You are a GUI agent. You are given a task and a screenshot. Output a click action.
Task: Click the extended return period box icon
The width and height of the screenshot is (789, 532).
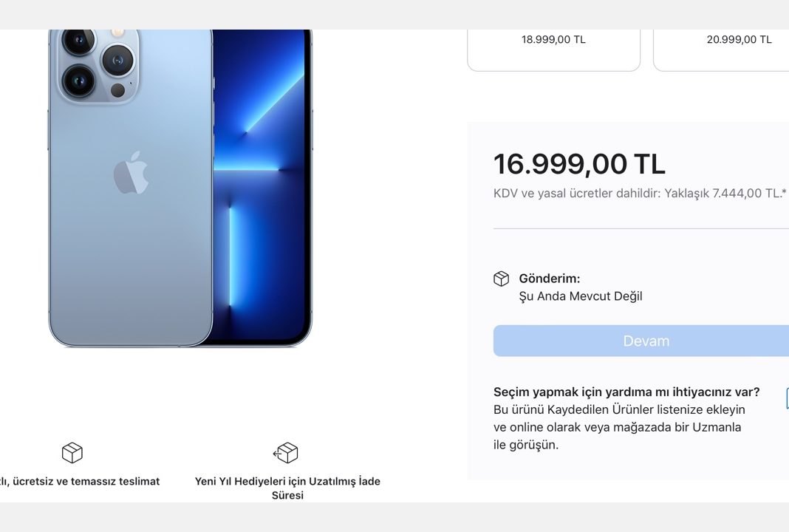pos(286,452)
